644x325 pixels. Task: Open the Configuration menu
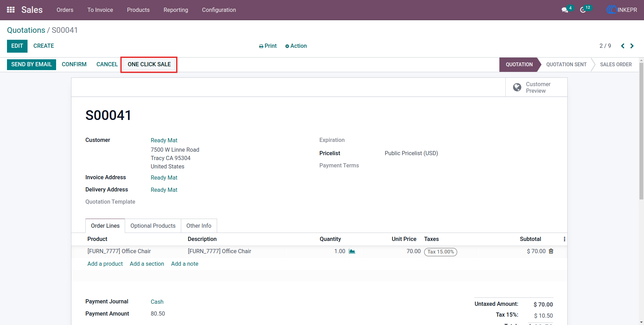pyautogui.click(x=219, y=10)
